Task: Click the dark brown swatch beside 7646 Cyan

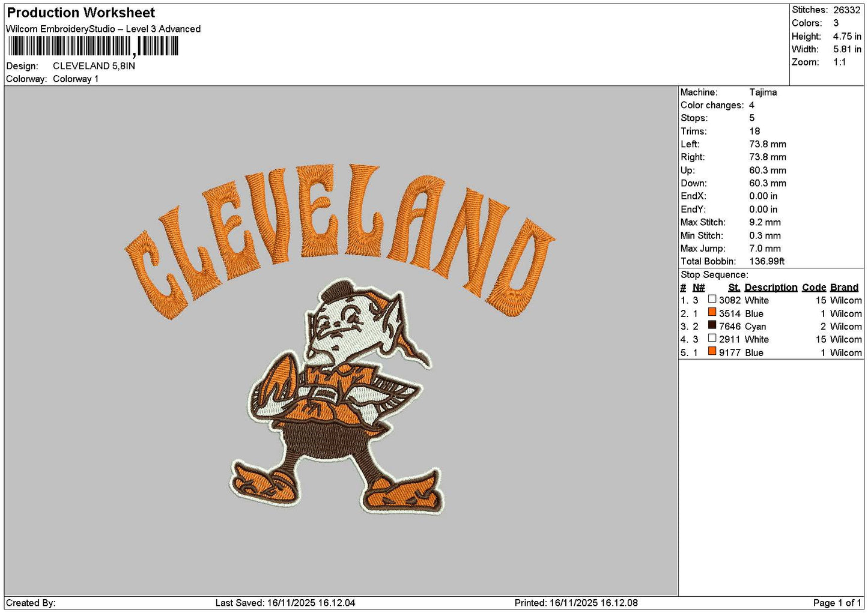Action: point(712,325)
